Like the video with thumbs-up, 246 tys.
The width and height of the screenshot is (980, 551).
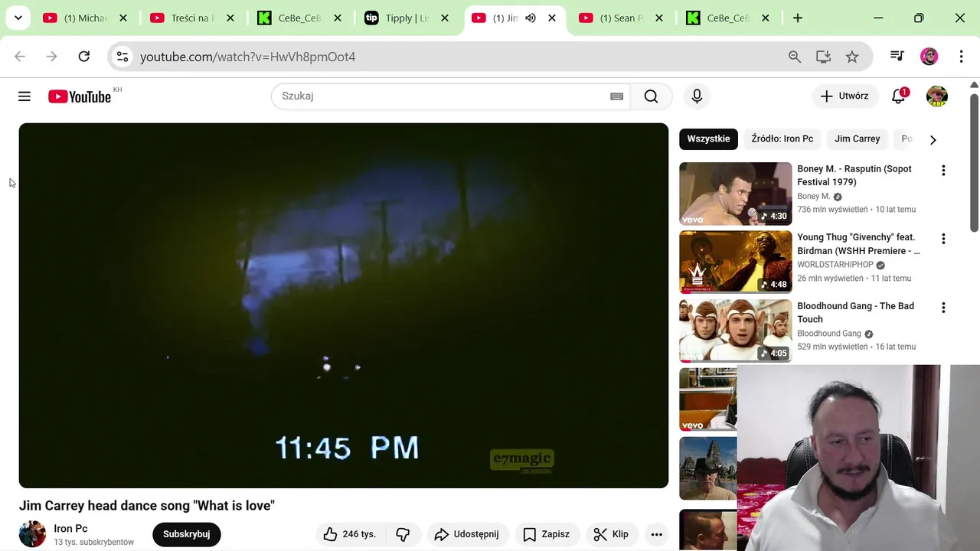pyautogui.click(x=350, y=534)
